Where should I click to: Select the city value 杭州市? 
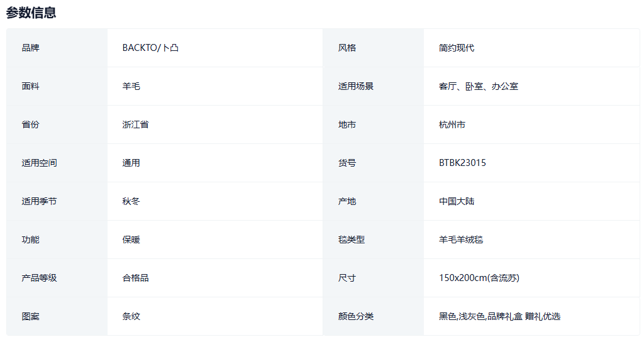point(452,124)
